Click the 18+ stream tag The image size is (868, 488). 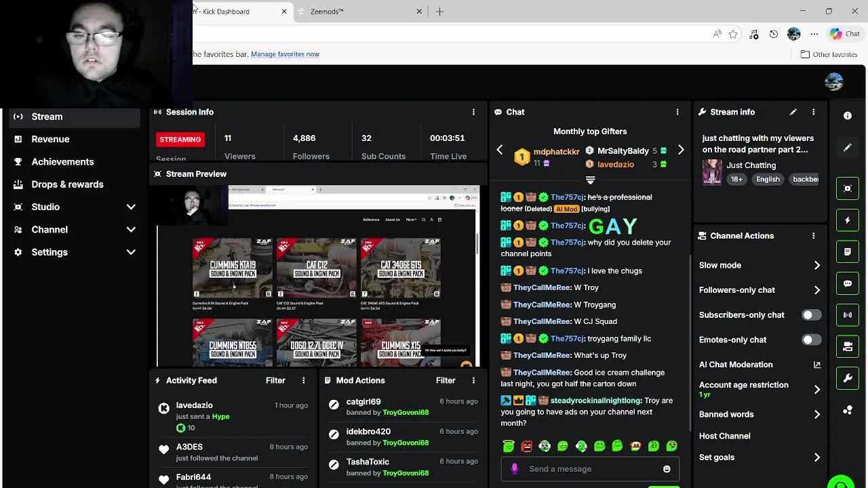point(736,180)
